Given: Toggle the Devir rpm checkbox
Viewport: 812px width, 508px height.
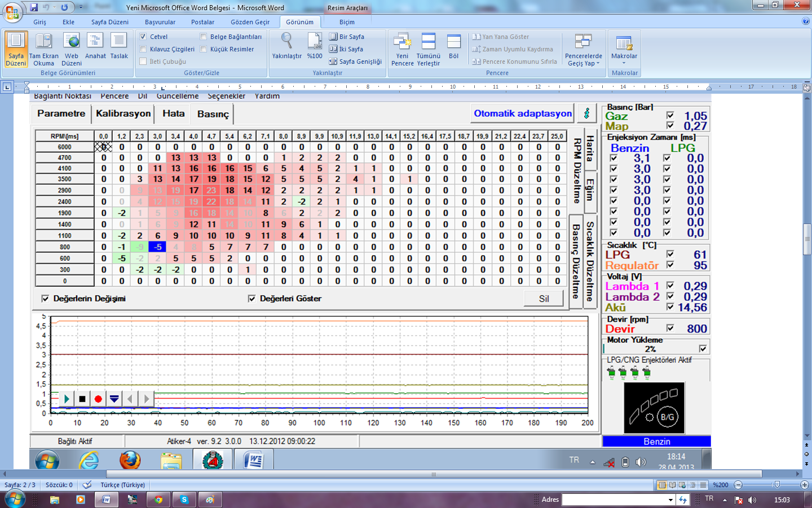Looking at the screenshot, I should 670,328.
